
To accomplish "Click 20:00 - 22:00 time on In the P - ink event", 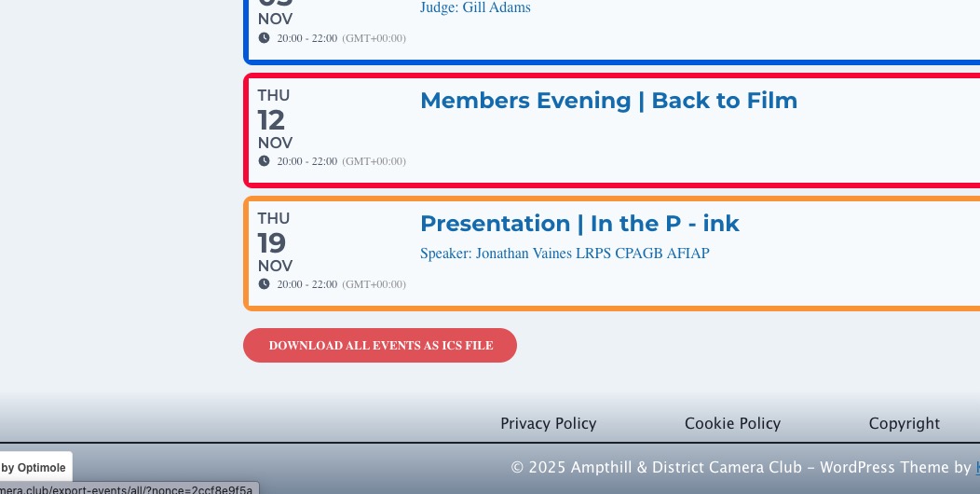I will tap(306, 284).
